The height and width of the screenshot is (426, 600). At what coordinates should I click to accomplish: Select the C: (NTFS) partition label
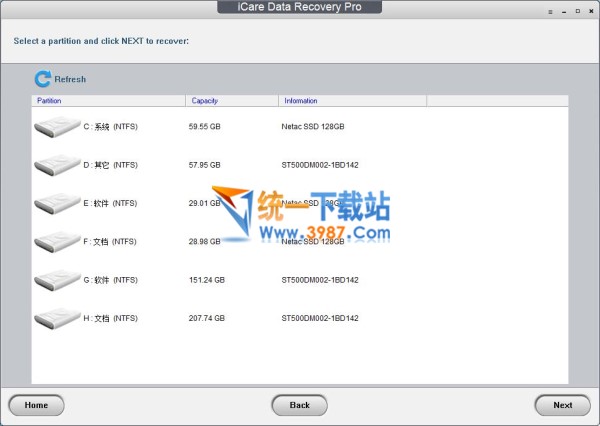click(111, 127)
